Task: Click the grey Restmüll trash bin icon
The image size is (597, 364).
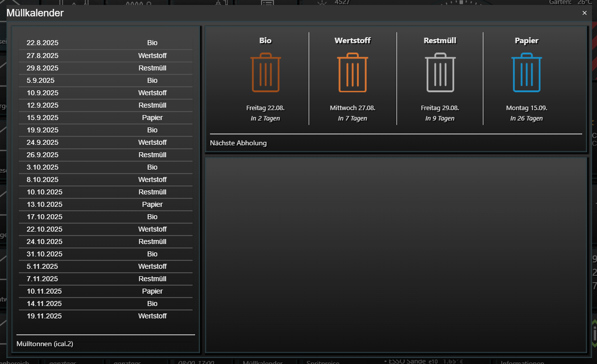Action: click(x=440, y=72)
